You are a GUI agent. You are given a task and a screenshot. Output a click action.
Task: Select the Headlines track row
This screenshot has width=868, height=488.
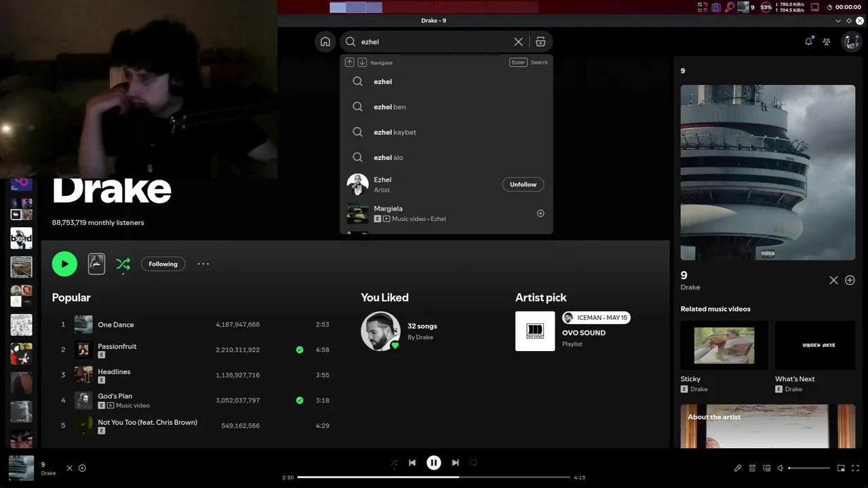point(193,375)
